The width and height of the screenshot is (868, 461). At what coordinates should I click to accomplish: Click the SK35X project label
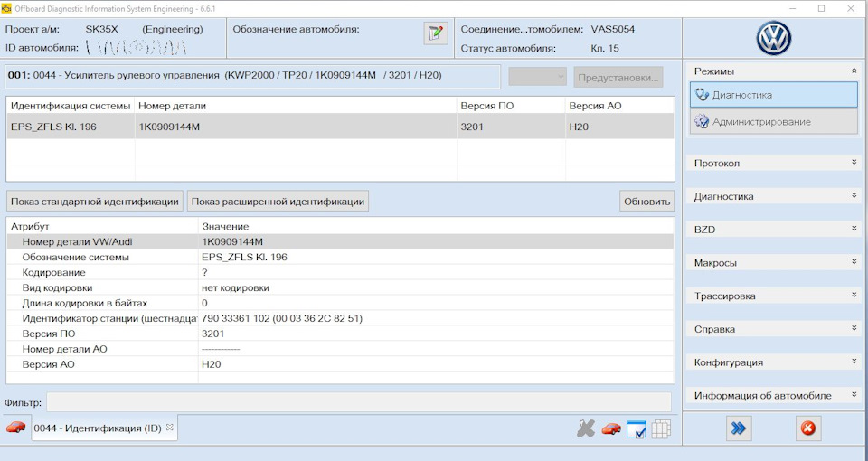102,29
